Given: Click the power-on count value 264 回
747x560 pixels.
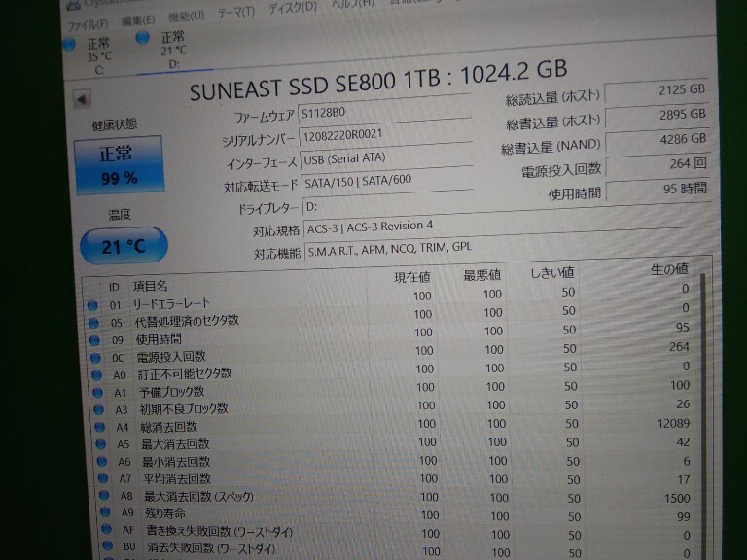Looking at the screenshot, I should pos(658,164).
